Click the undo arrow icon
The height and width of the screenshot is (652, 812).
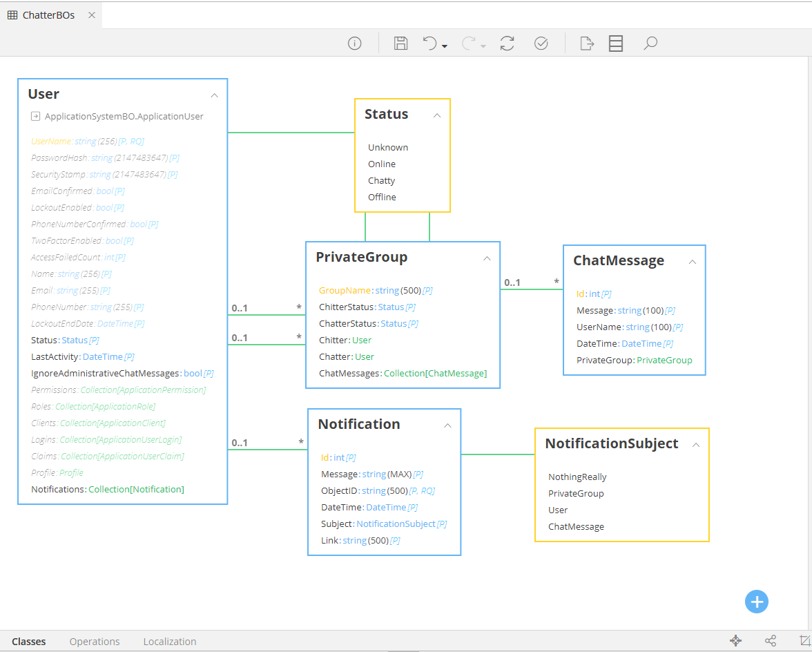coord(429,44)
